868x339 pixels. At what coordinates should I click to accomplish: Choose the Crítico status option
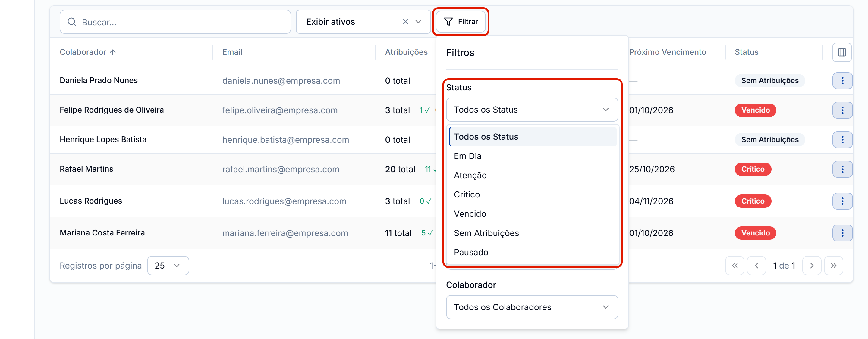click(x=533, y=194)
